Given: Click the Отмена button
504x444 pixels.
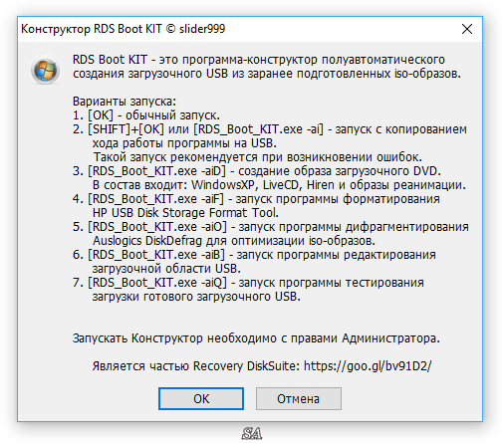Looking at the screenshot, I should (x=298, y=398).
